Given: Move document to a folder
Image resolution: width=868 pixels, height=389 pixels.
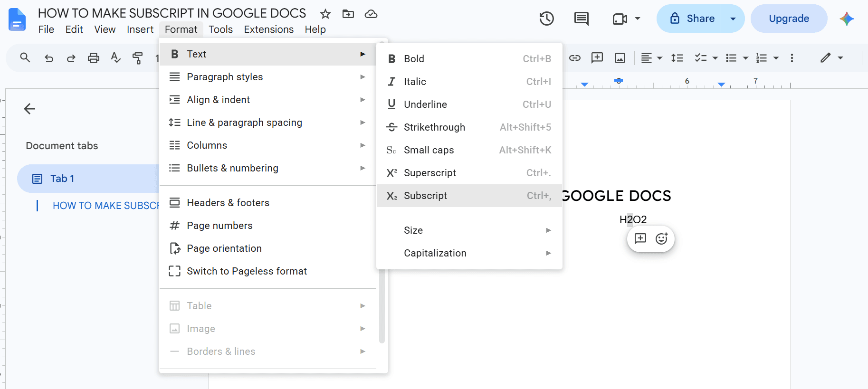Looking at the screenshot, I should click(348, 14).
